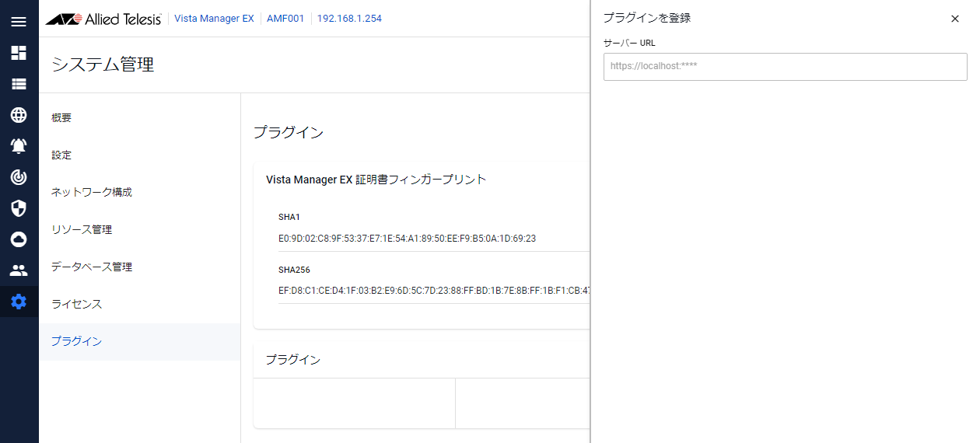Select データベース管理 in the system menu
The image size is (980, 443).
pos(140,267)
